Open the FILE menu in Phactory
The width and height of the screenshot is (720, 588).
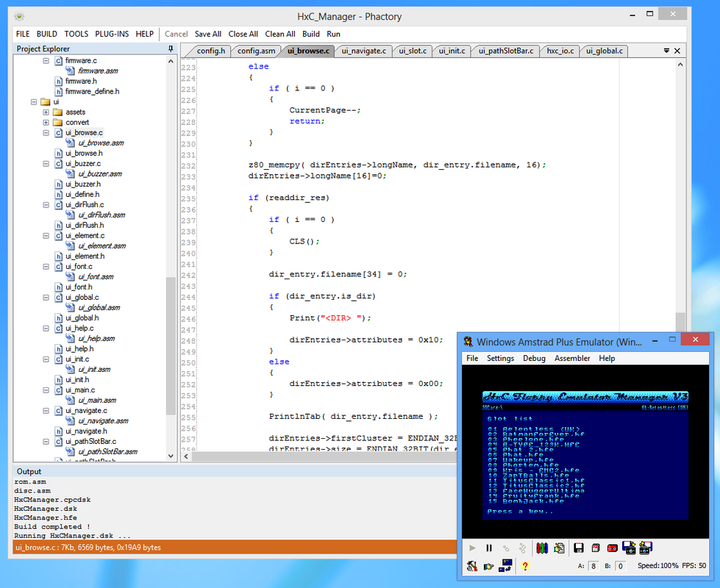click(x=23, y=34)
